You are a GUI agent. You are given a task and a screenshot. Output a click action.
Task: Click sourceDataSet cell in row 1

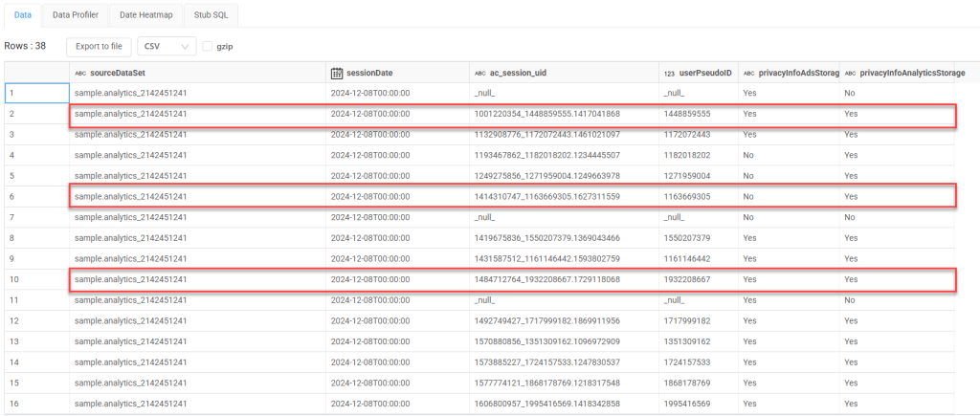pyautogui.click(x=197, y=93)
